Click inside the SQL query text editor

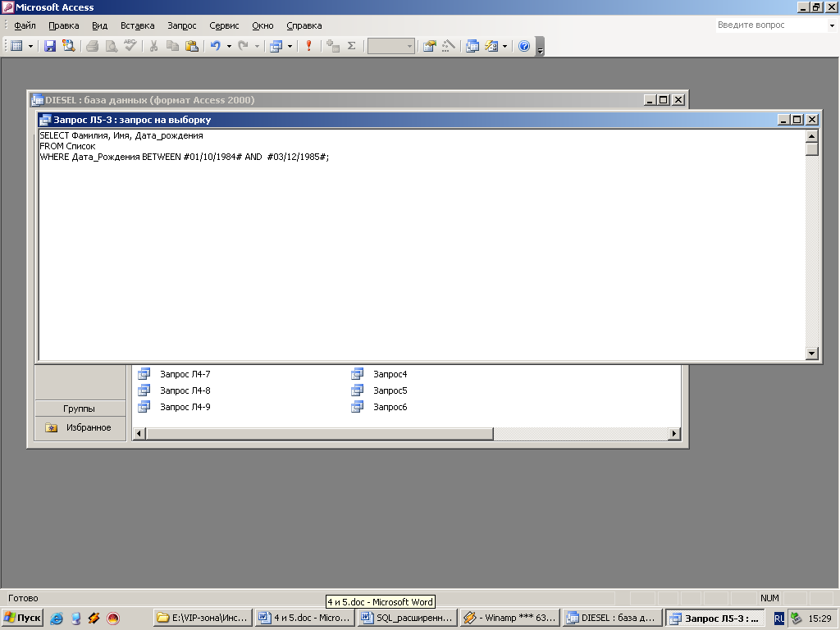pos(422,244)
